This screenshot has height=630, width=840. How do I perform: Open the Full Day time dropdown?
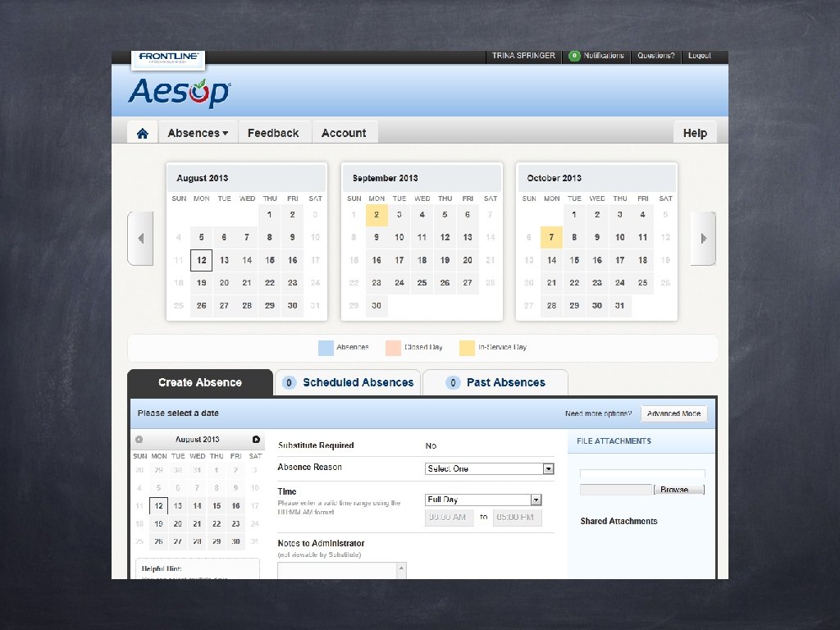(x=483, y=500)
